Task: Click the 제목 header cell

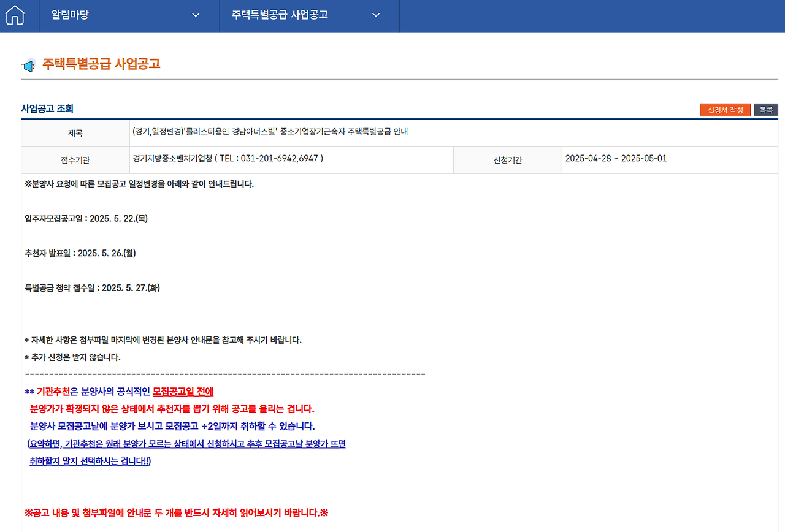Action: (75, 133)
